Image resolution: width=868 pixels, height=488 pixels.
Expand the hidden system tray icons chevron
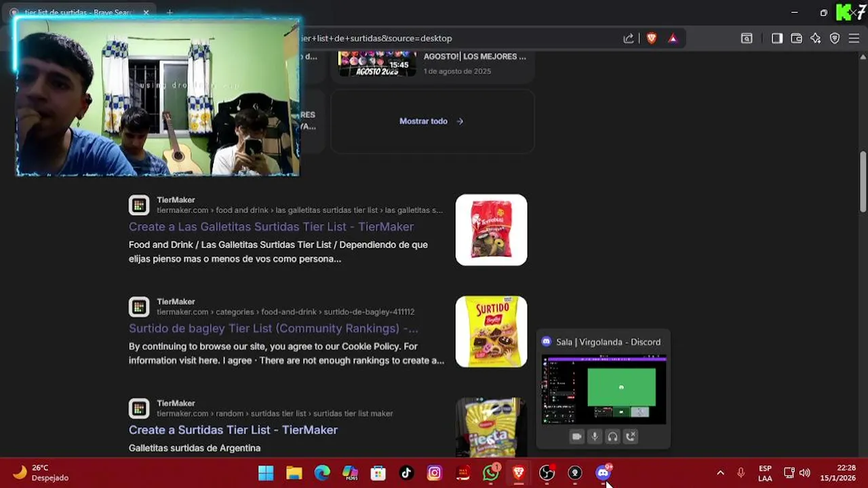[720, 473]
